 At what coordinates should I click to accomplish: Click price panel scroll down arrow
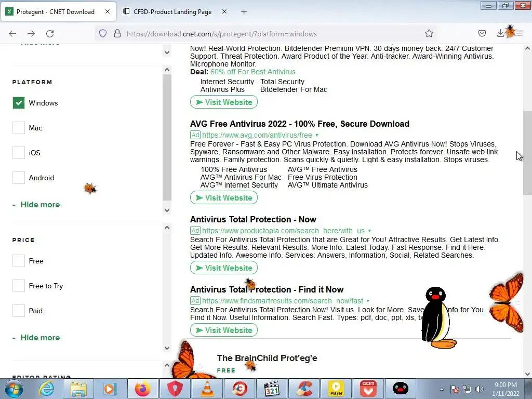tap(167, 348)
